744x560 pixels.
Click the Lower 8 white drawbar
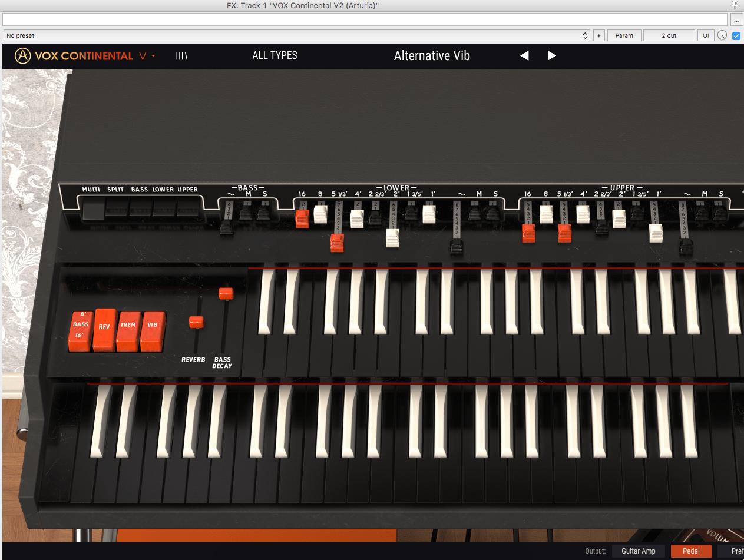click(x=320, y=214)
